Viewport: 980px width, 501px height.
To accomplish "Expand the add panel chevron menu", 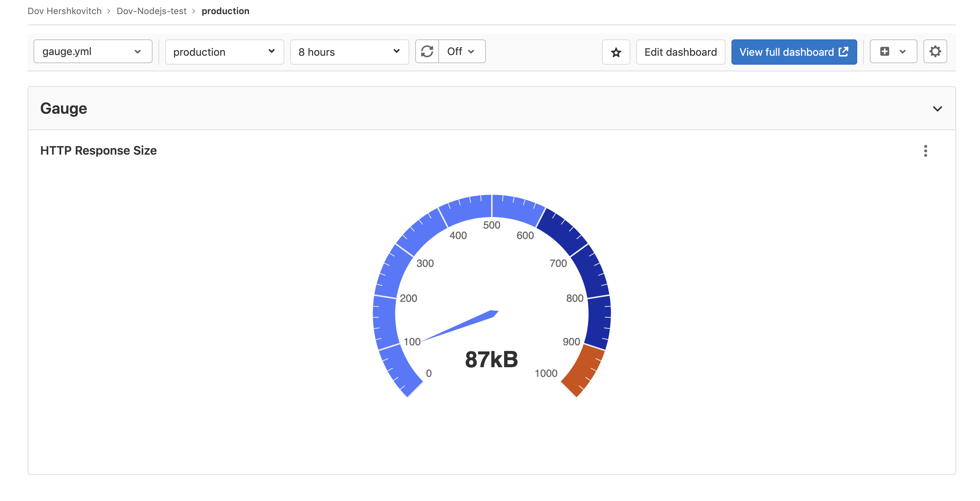I will click(x=903, y=51).
